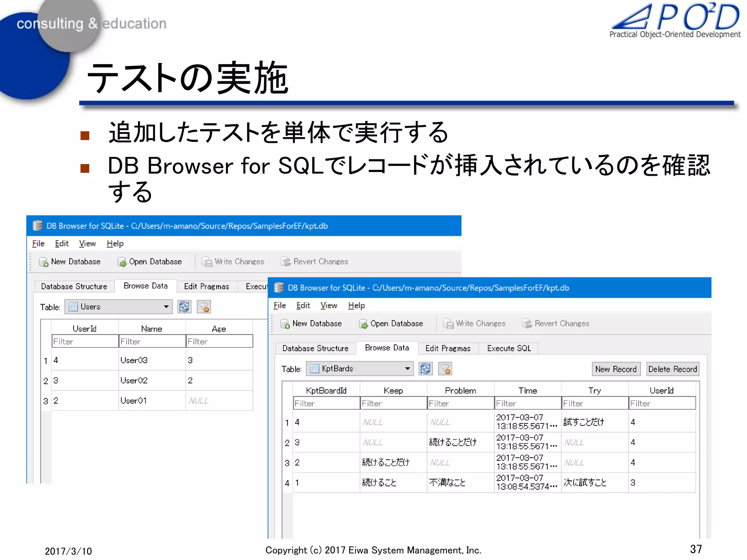Sort by KptBoardId column header
The width and height of the screenshot is (747, 560).
326,390
